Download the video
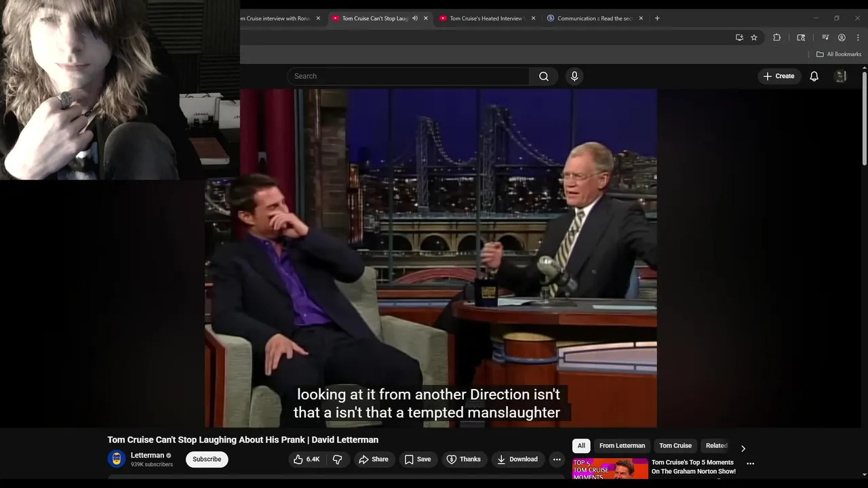868x488 pixels. pyautogui.click(x=517, y=460)
